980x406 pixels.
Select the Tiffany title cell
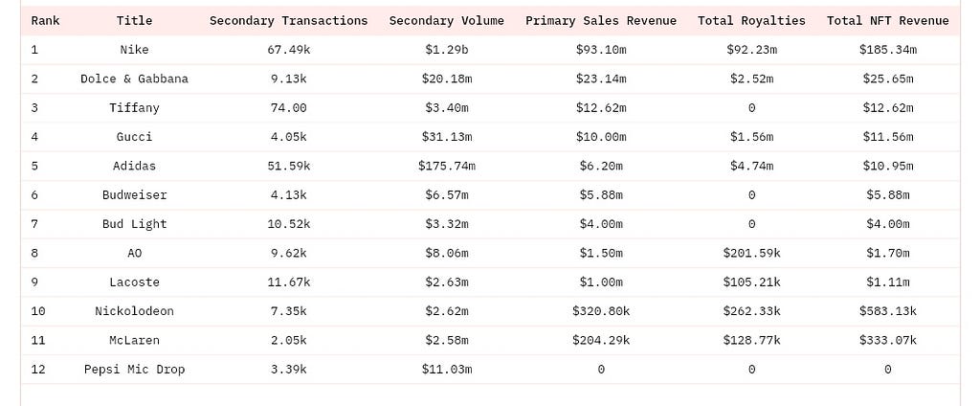[x=134, y=107]
